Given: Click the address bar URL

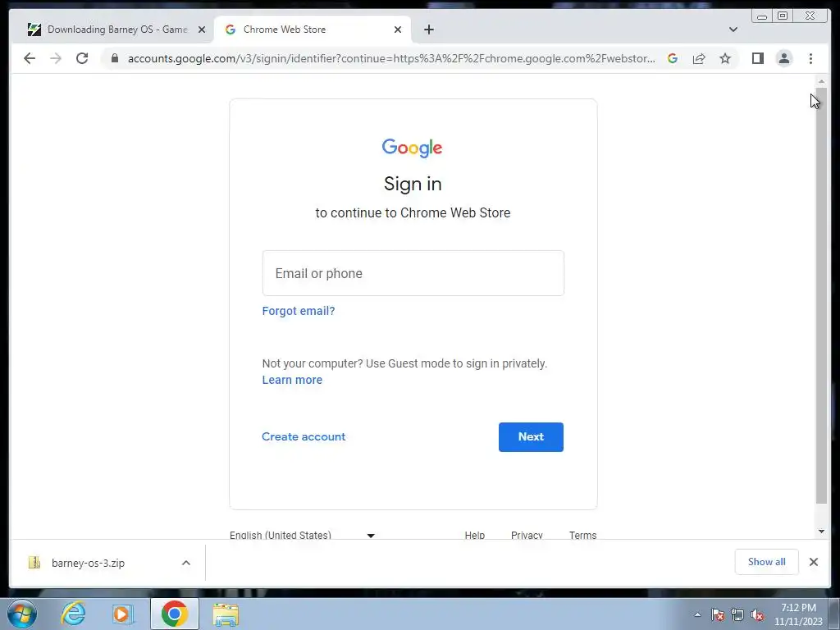Looking at the screenshot, I should 391,58.
